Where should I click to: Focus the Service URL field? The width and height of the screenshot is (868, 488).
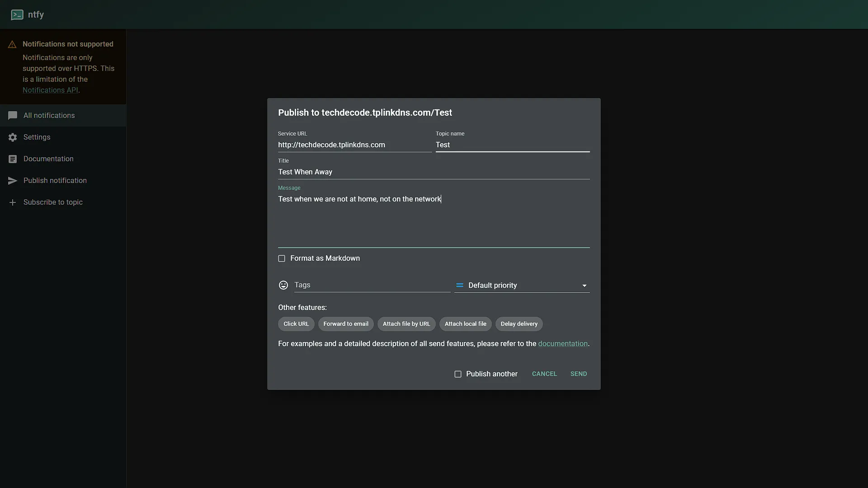point(355,145)
